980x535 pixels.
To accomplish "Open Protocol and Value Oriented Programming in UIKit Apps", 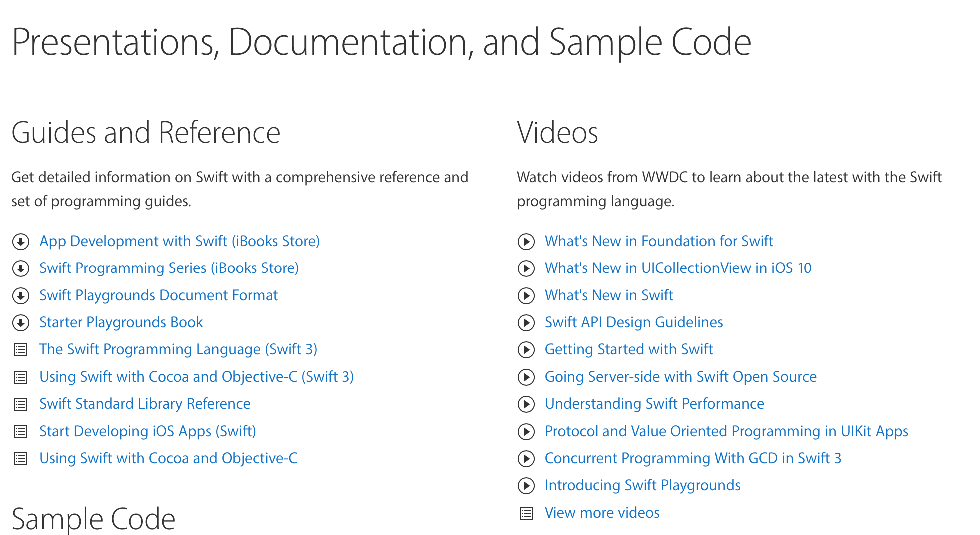I will tap(726, 431).
